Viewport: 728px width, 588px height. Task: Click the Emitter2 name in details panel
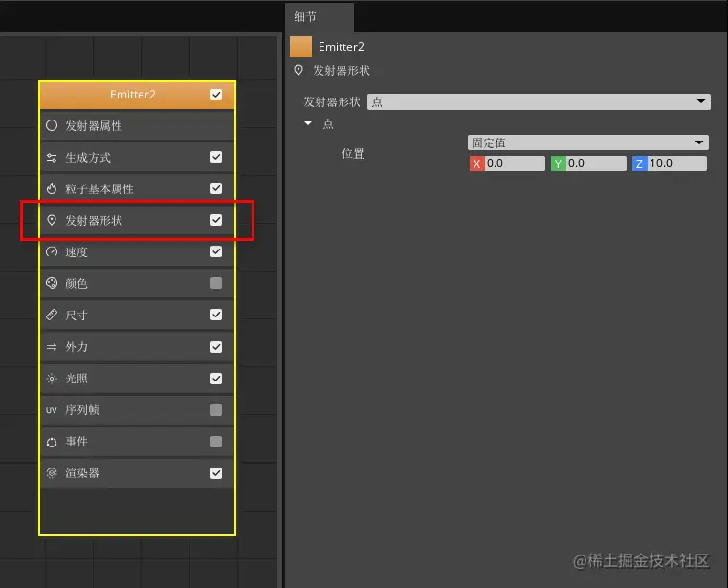[342, 47]
